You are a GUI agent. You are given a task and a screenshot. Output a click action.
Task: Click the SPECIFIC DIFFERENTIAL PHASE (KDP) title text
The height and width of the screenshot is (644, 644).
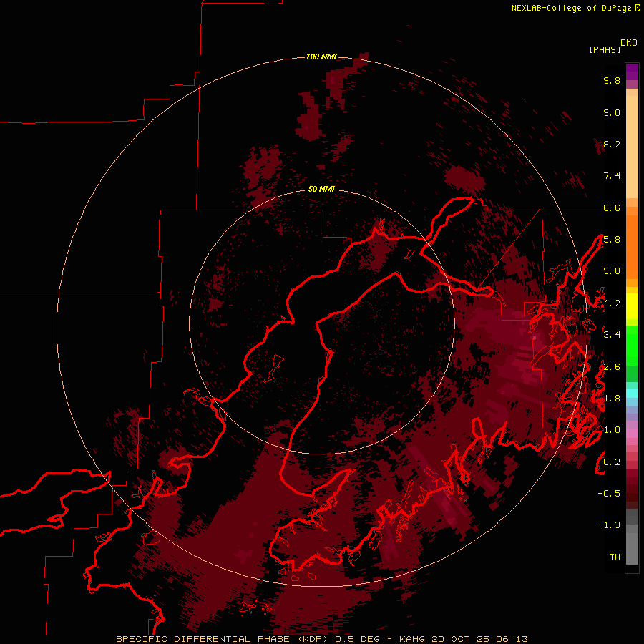click(223, 639)
